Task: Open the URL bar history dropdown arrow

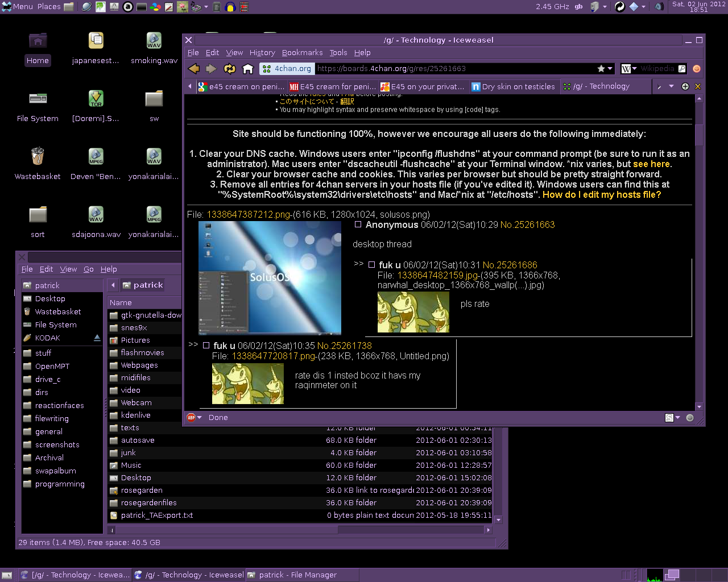Action: 610,69
